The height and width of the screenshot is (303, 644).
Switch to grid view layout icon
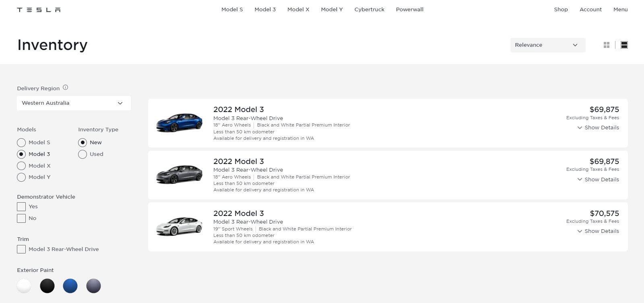607,45
